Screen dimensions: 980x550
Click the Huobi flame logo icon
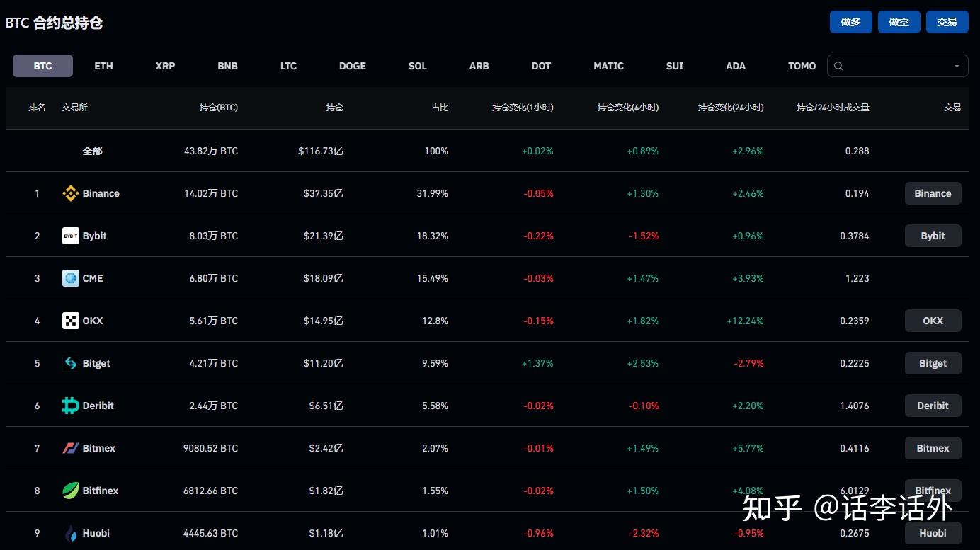click(x=70, y=533)
